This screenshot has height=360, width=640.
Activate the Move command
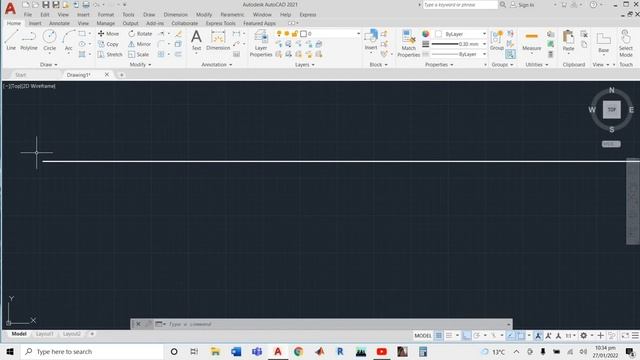click(108, 33)
